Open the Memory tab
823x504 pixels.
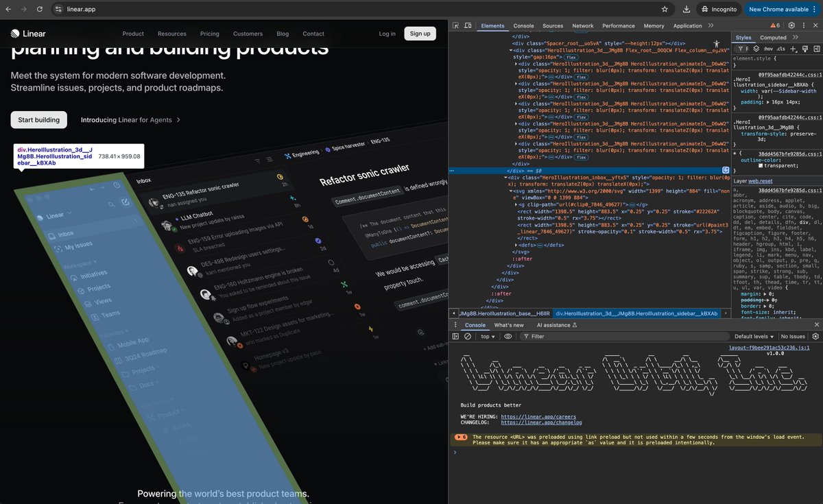tap(654, 25)
